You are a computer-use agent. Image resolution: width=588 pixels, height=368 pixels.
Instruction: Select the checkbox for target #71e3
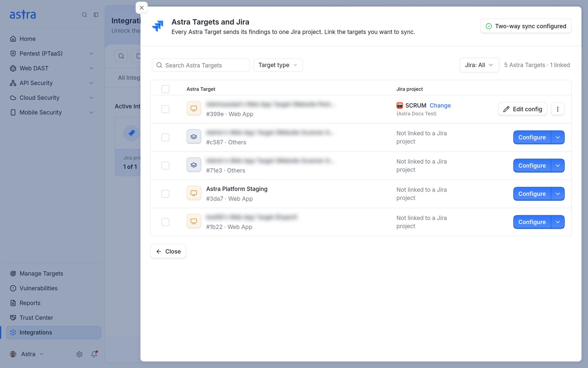point(165,166)
